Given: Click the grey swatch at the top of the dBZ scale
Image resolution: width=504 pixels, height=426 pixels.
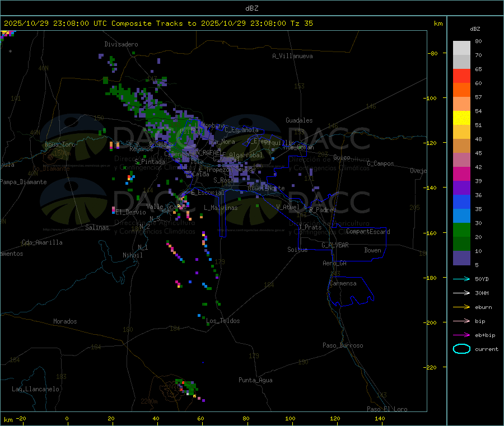Looking at the screenshot, I should [461, 48].
